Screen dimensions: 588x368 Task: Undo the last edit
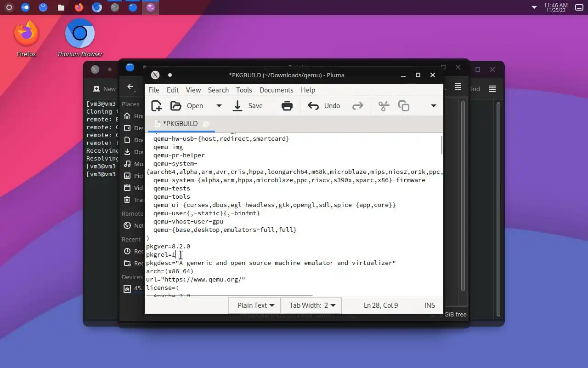pyautogui.click(x=324, y=106)
